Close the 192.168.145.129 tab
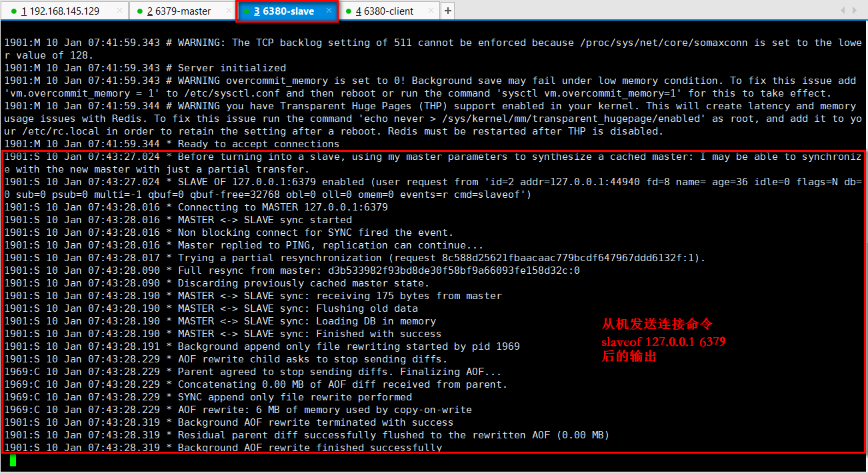The width and height of the screenshot is (868, 473). coord(119,11)
